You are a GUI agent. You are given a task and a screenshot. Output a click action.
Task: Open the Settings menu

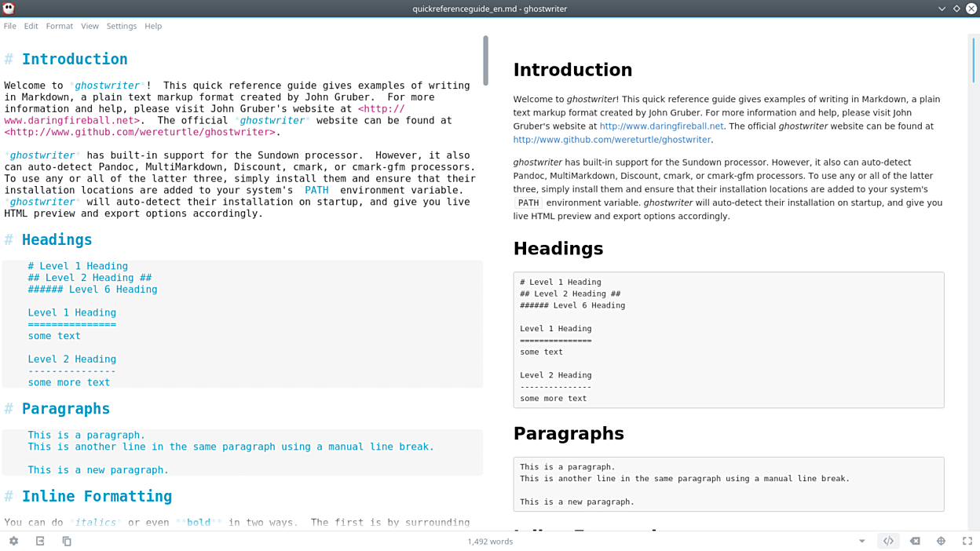click(122, 26)
